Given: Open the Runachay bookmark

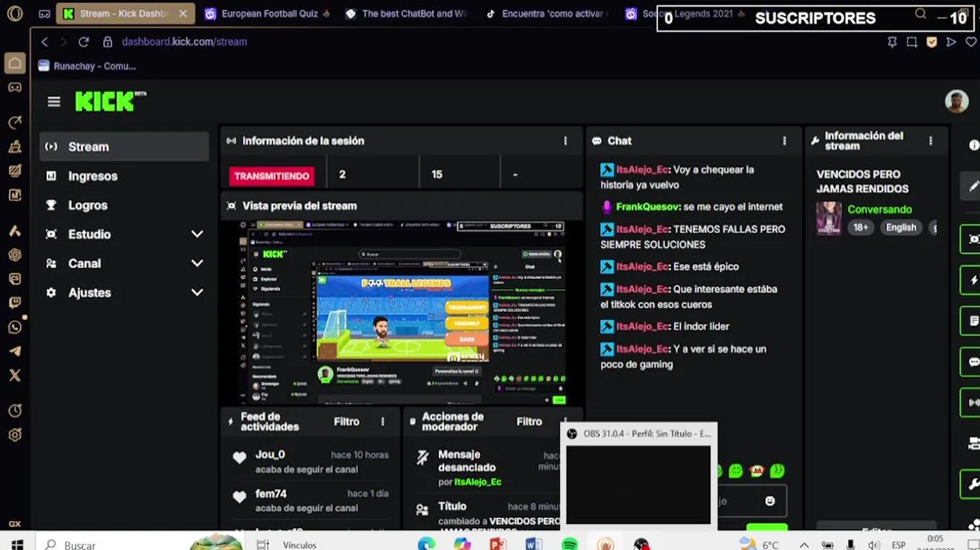Looking at the screenshot, I should coord(87,66).
